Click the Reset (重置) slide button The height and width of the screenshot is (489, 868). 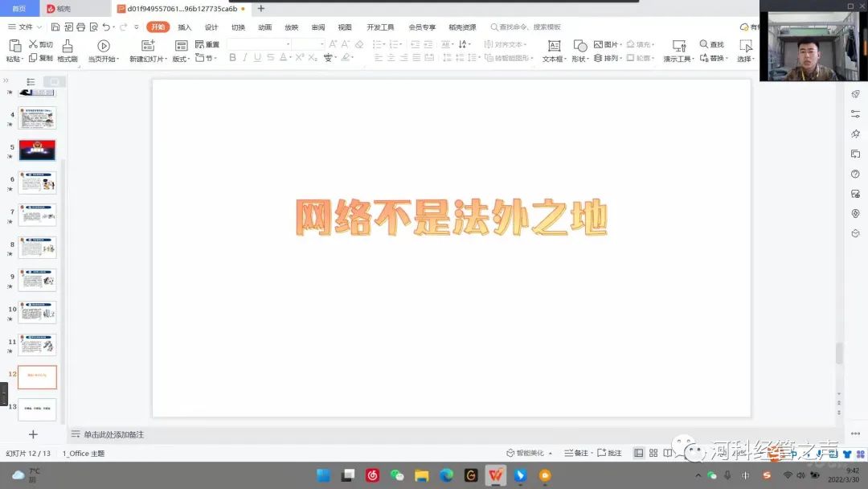tap(207, 44)
